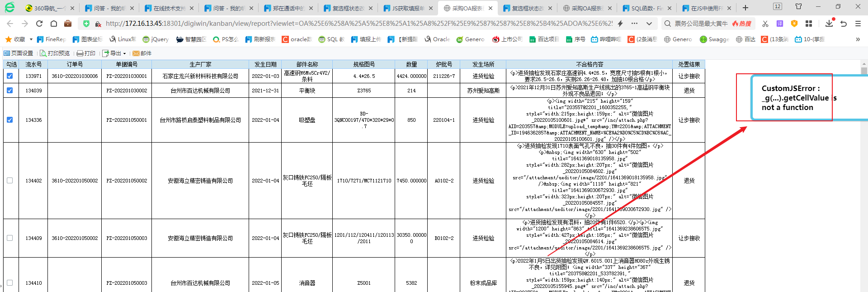Open the browser hamburger main menu
Screen dimensions: 868x292
click(858, 24)
